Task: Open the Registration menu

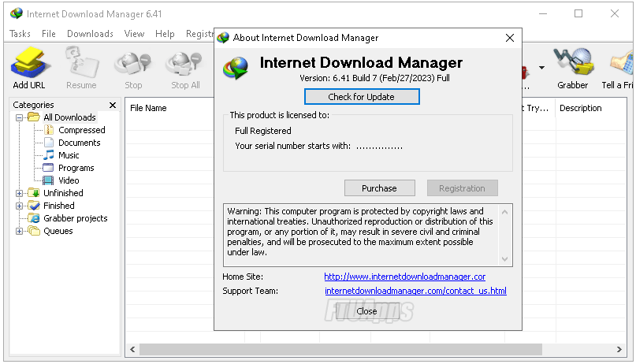Action: point(199,34)
